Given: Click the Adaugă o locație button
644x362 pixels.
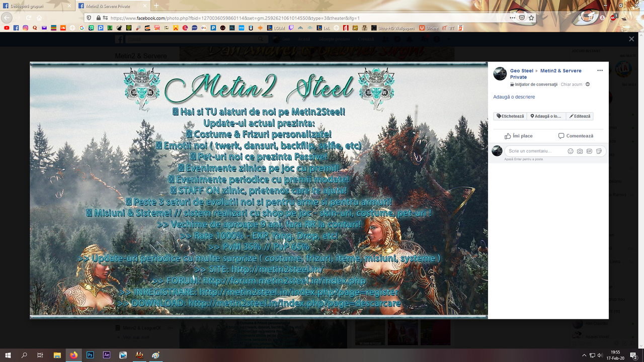Looking at the screenshot, I should 546,116.
